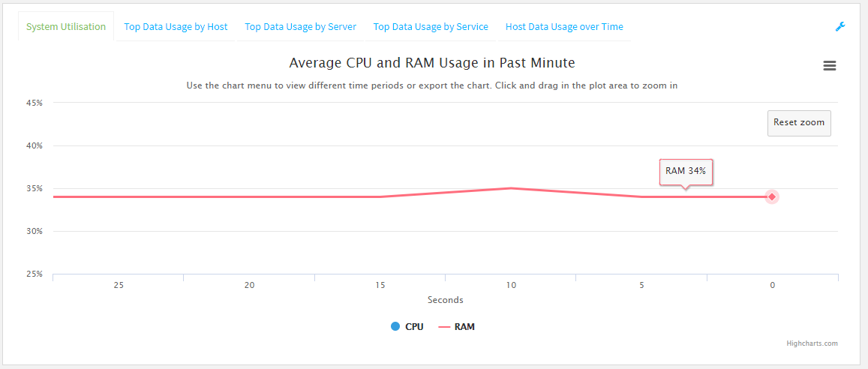Click the red RAM legend line symbol

coord(443,327)
